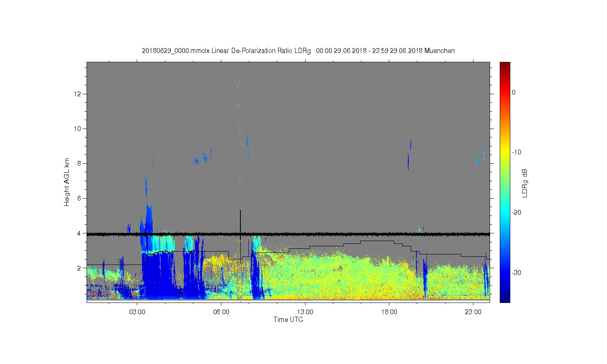Click the dark blue bottom of the colorbar
This screenshot has width=607, height=364.
(x=505, y=297)
